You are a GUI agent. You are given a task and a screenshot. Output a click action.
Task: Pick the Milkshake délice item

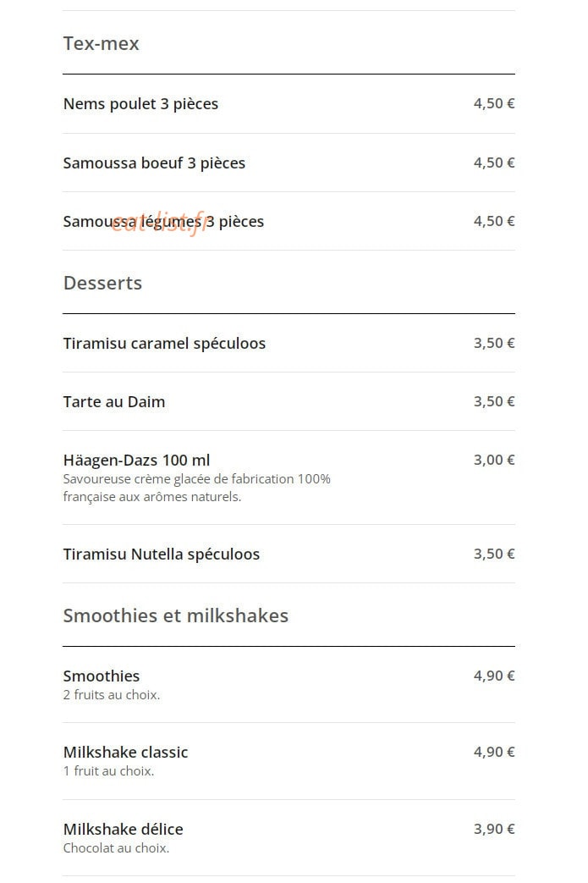coord(289,838)
